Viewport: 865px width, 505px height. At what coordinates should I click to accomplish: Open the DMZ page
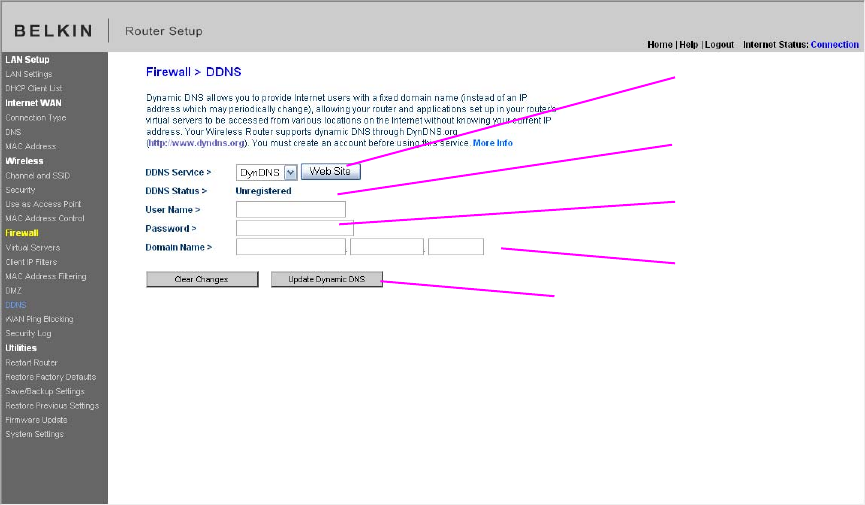click(13, 291)
